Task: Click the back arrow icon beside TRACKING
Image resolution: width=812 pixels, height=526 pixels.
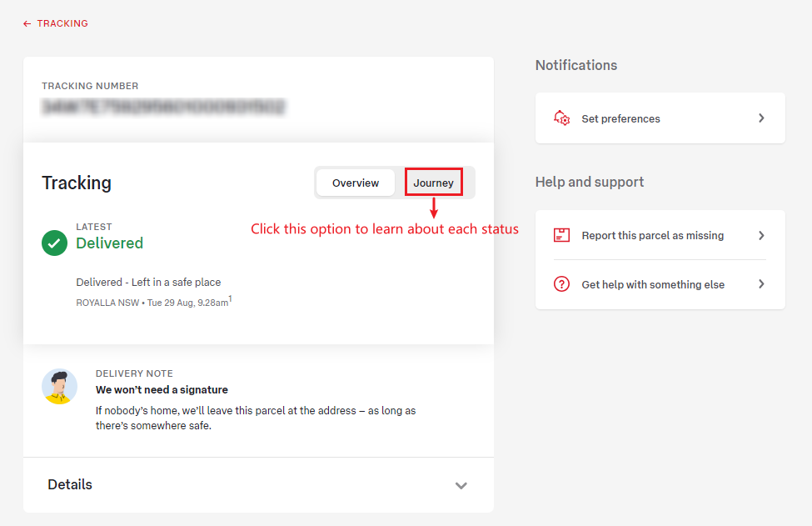Action: point(27,24)
